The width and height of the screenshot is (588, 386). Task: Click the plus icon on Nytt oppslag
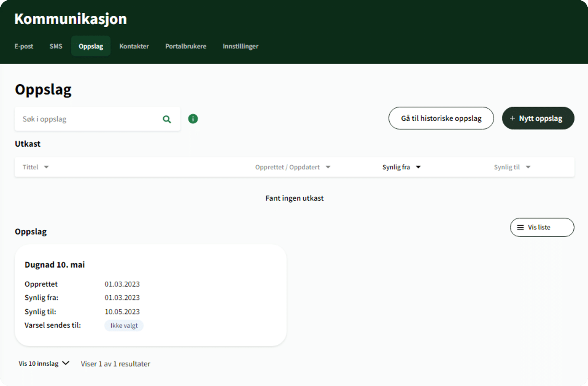click(x=512, y=118)
